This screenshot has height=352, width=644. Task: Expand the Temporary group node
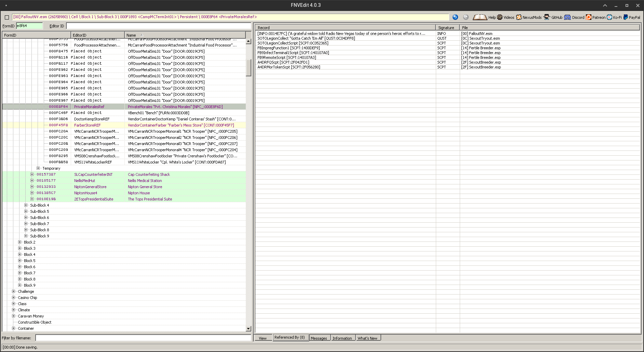(x=38, y=168)
